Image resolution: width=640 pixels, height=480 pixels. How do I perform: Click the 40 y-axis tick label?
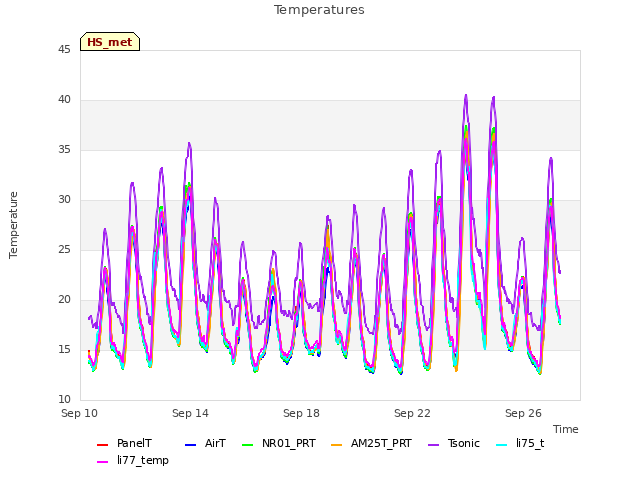(64, 100)
